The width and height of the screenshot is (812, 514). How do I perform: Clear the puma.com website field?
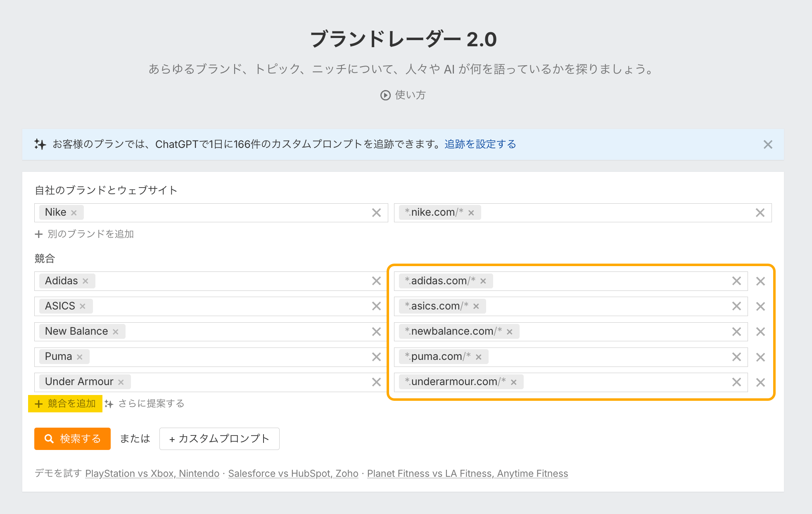pos(736,357)
